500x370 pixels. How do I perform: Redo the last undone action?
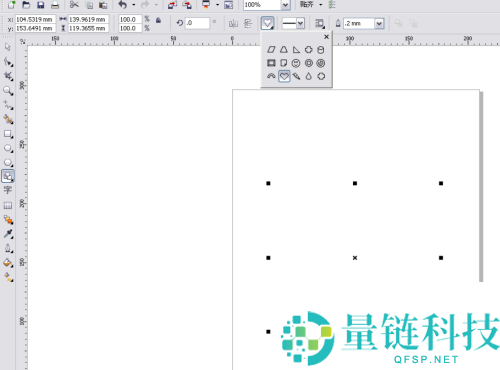point(145,5)
